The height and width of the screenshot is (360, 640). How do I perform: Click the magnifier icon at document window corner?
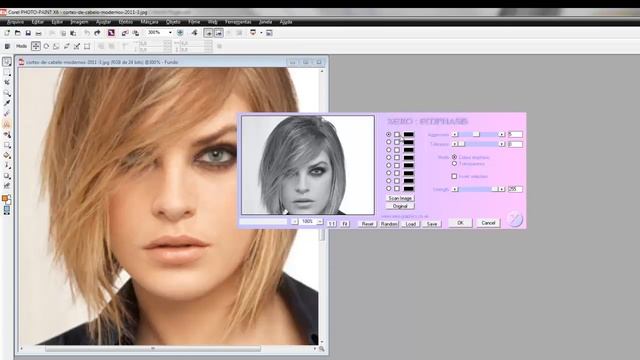322,349
